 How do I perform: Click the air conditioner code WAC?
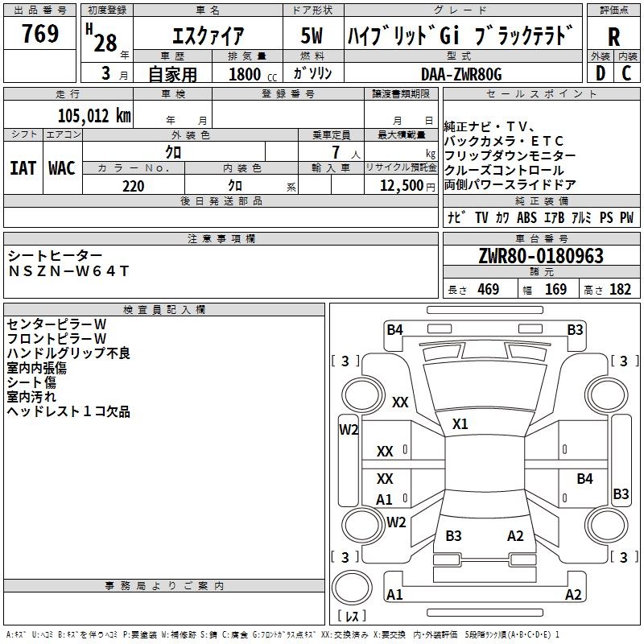pos(62,168)
